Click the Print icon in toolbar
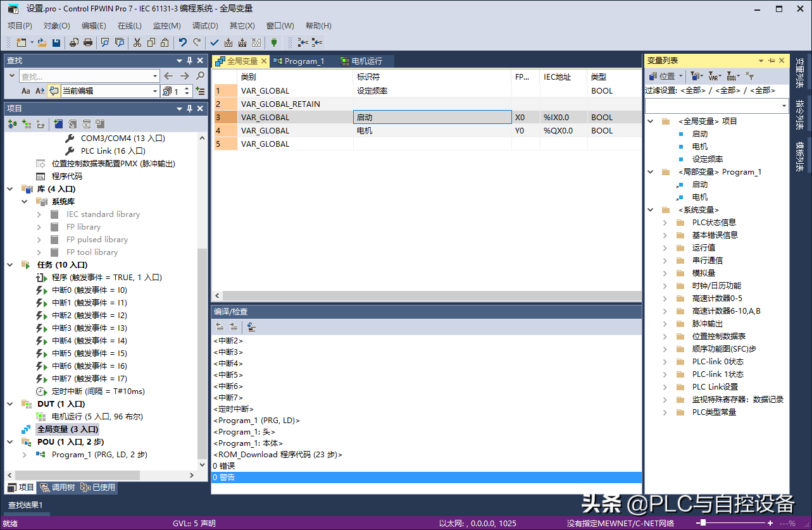Viewport: 812px width, 530px height. pos(88,42)
